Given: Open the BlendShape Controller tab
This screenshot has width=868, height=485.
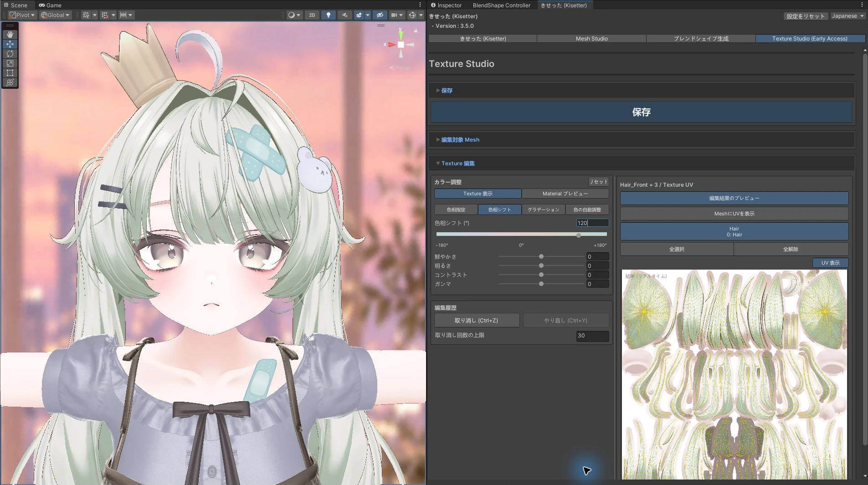Looking at the screenshot, I should (501, 5).
